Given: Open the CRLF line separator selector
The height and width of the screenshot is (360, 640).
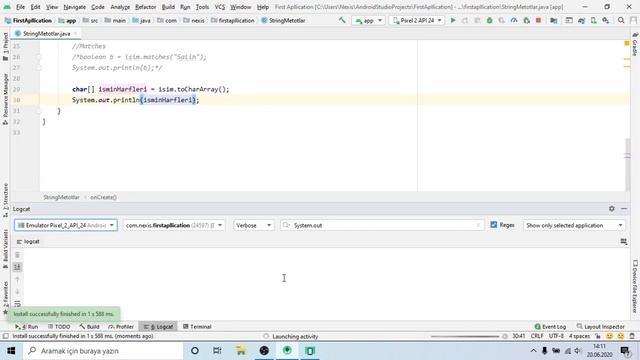Looking at the screenshot, I should pyautogui.click(x=537, y=336).
